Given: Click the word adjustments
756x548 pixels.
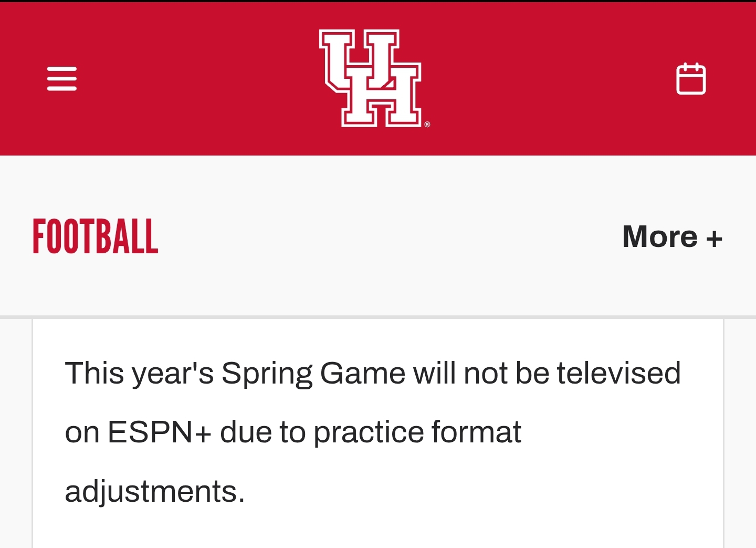Looking at the screenshot, I should (155, 492).
